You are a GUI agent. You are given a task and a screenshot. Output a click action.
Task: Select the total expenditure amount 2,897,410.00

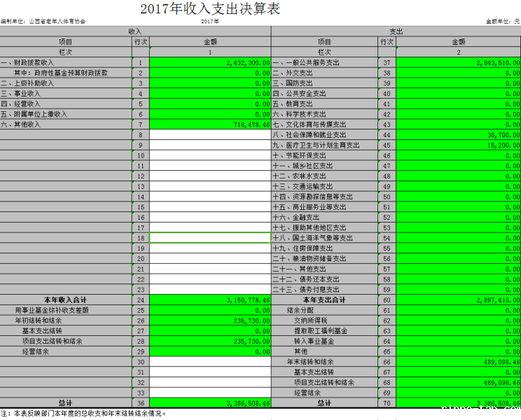[459, 300]
